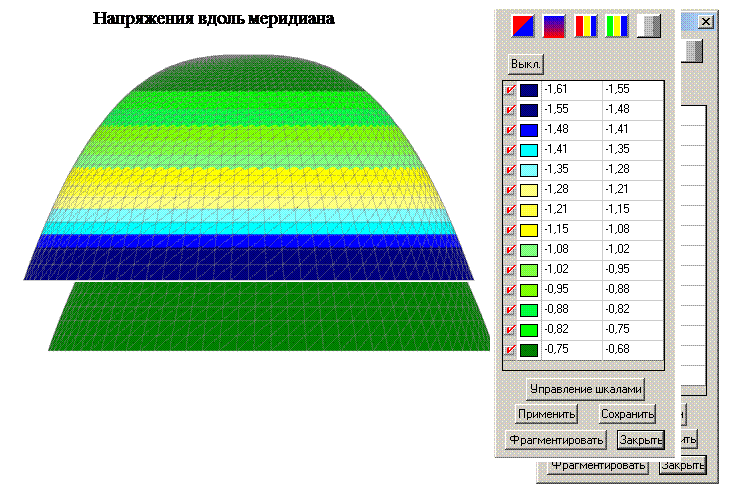The image size is (730, 492).
Task: Click the dark green swatch for -0,75
Action: [x=529, y=350]
